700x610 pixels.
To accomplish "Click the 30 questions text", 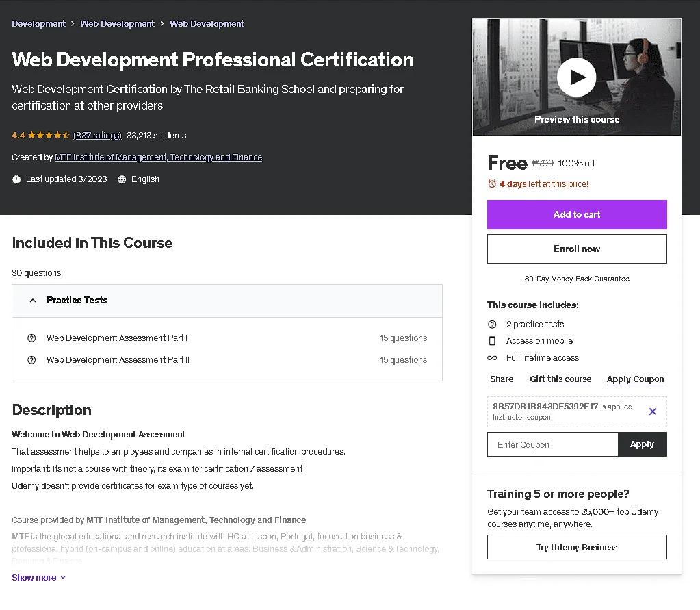I will click(36, 273).
